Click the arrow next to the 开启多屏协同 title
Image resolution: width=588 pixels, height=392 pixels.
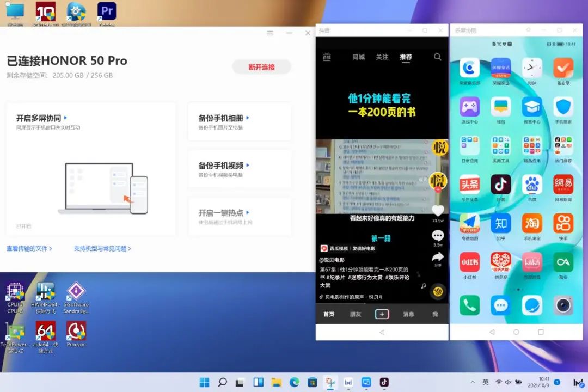(66, 118)
